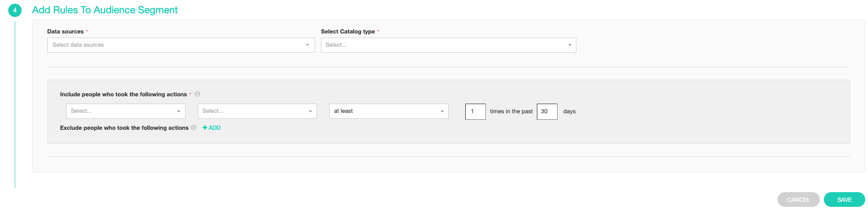Click the days field showing 30
This screenshot has width=868, height=216.
547,111
